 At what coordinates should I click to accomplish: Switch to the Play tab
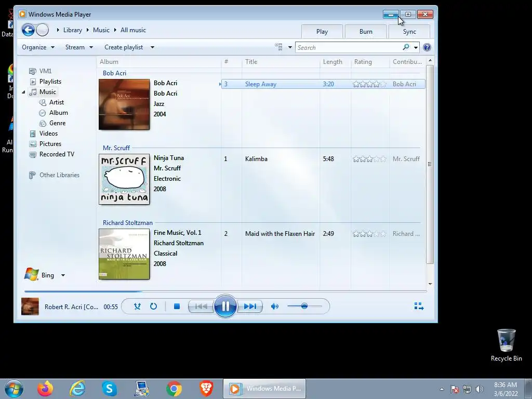322,32
